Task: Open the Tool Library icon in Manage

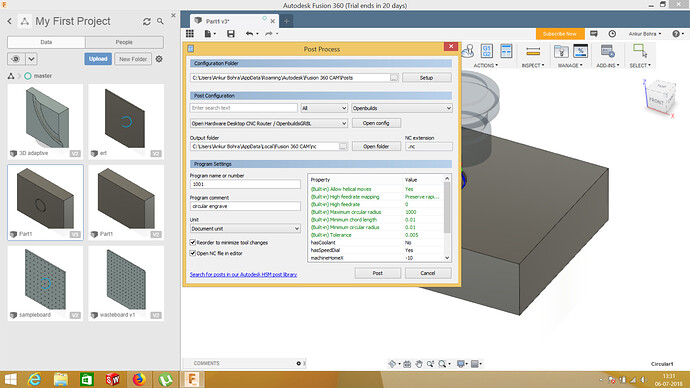Action: [561, 51]
